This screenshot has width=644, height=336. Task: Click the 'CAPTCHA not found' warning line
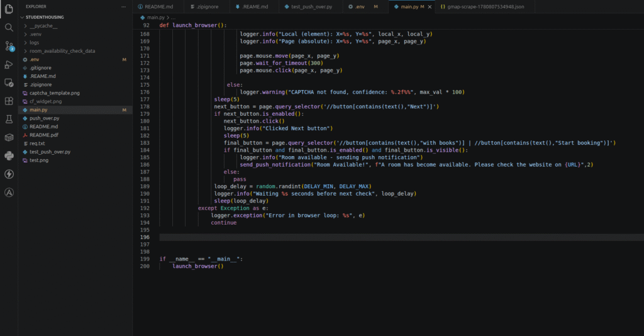(x=352, y=92)
